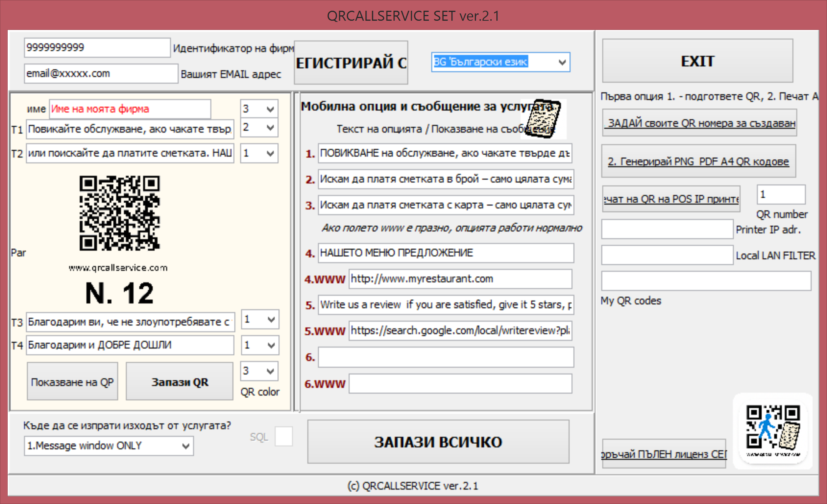Open the QR color dropdown
827x504 pixels.
[x=259, y=371]
